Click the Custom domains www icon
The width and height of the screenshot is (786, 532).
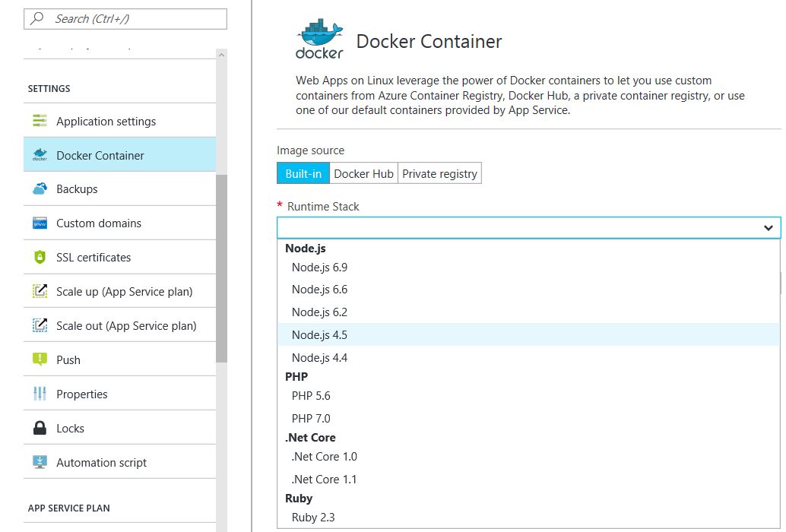pyautogui.click(x=40, y=223)
